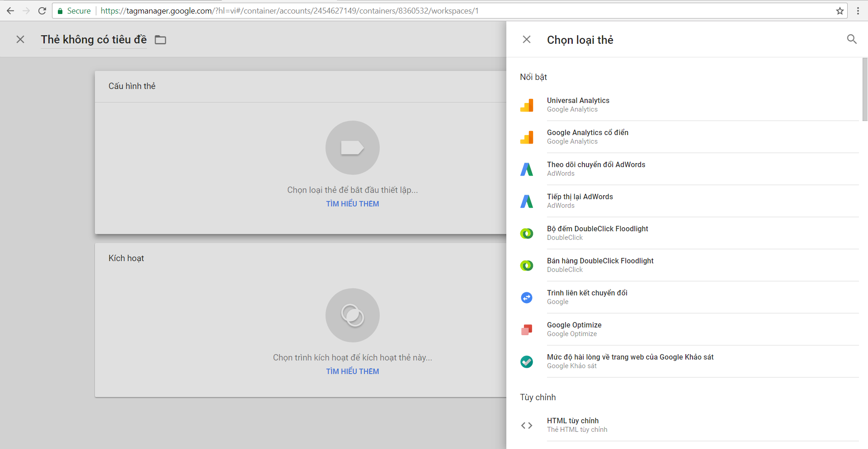Click the browser address bar URL
The width and height of the screenshot is (868, 449).
click(x=289, y=11)
